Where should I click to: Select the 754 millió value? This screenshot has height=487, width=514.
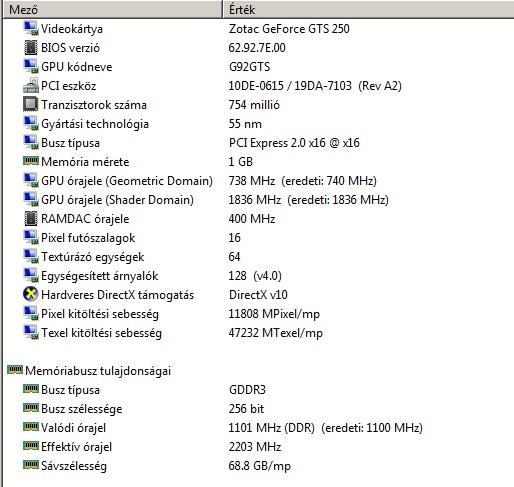click(x=254, y=105)
